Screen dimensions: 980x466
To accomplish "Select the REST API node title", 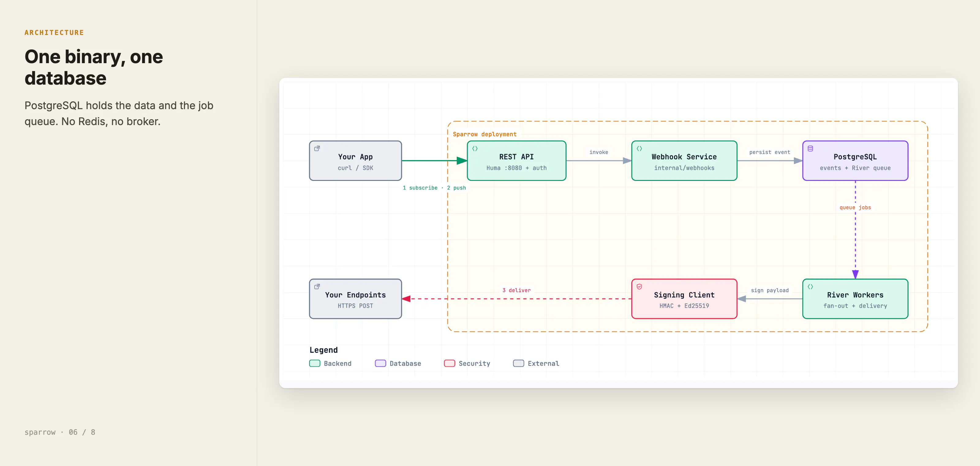I will (x=516, y=157).
